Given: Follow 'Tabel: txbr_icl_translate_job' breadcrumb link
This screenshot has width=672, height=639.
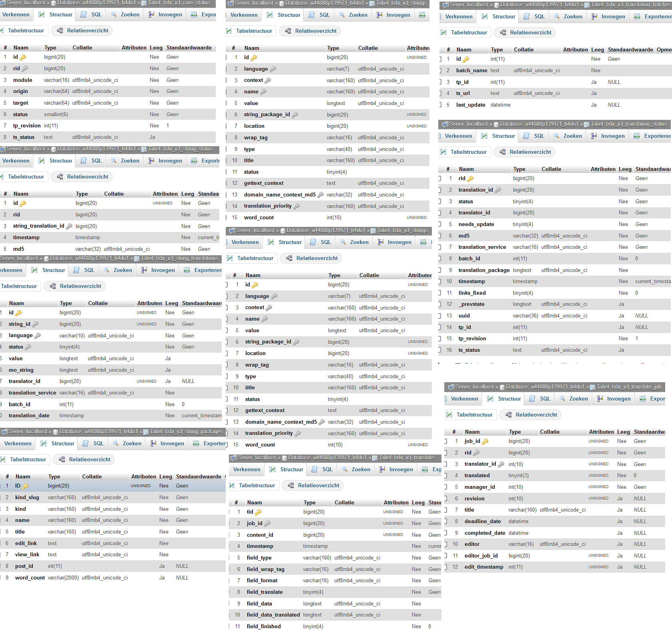Looking at the screenshot, I should click(x=629, y=387).
